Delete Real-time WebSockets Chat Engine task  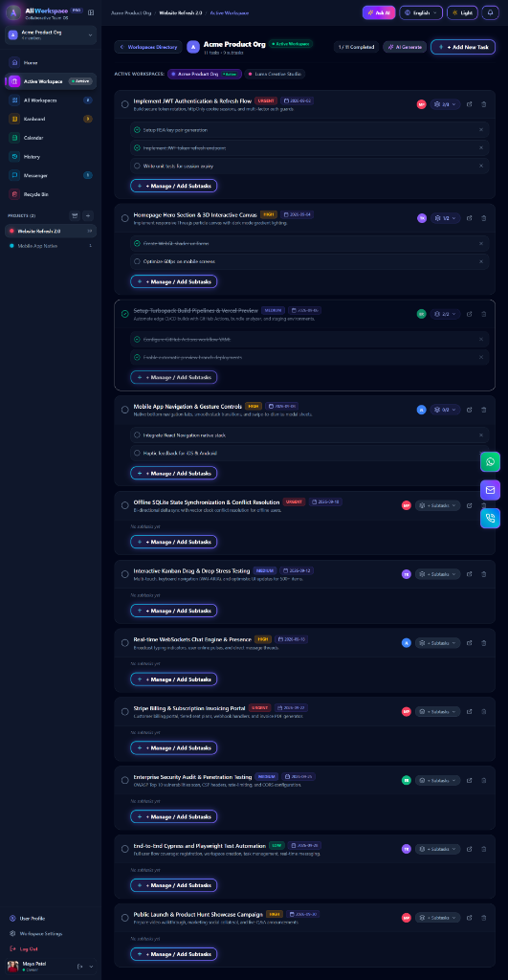point(484,642)
